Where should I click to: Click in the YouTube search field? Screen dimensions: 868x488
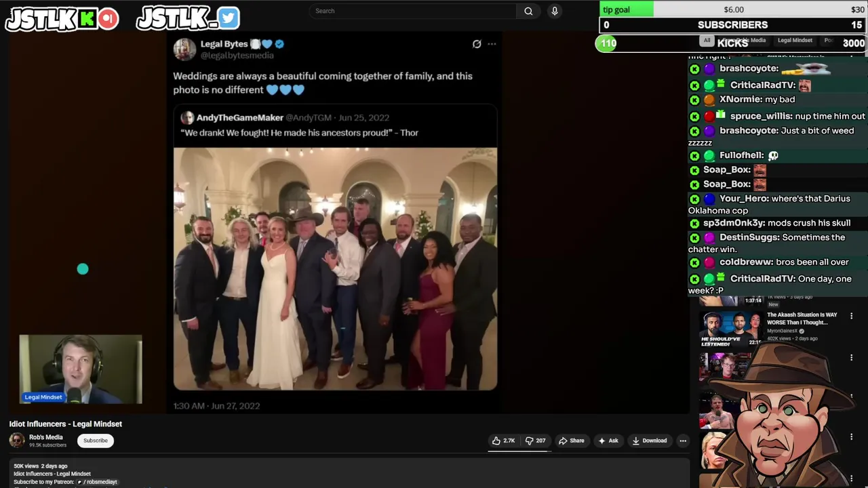414,11
